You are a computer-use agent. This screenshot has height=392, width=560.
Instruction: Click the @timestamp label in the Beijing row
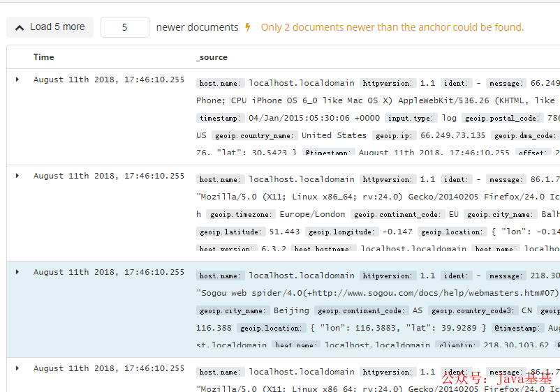click(517, 328)
